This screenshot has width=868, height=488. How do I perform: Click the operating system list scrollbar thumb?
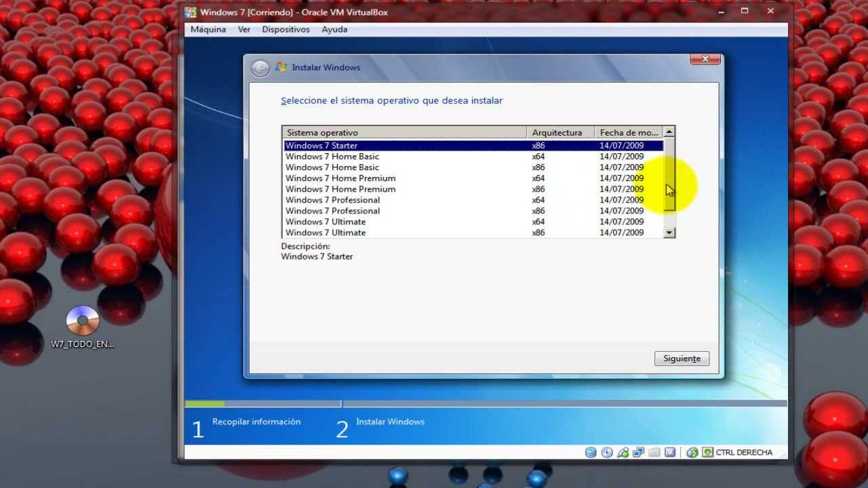point(669,174)
